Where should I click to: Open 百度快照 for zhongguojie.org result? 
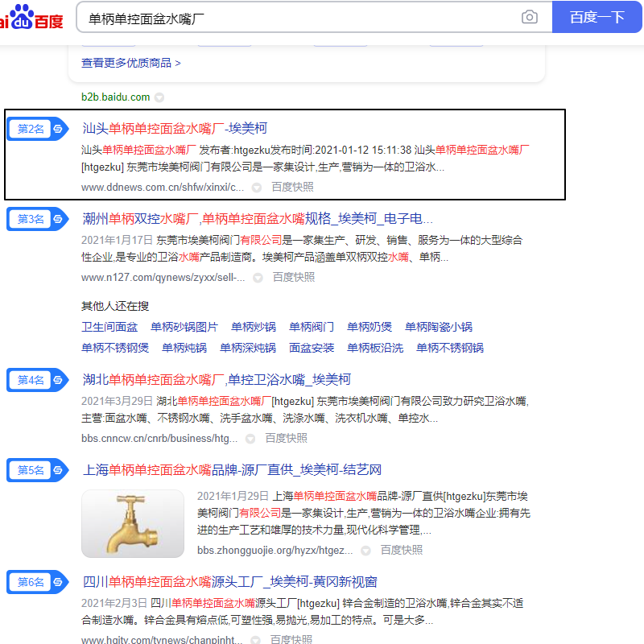pos(402,551)
